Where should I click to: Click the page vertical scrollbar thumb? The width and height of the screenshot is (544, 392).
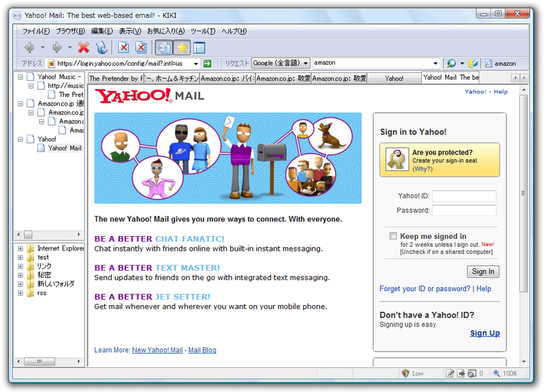524,193
